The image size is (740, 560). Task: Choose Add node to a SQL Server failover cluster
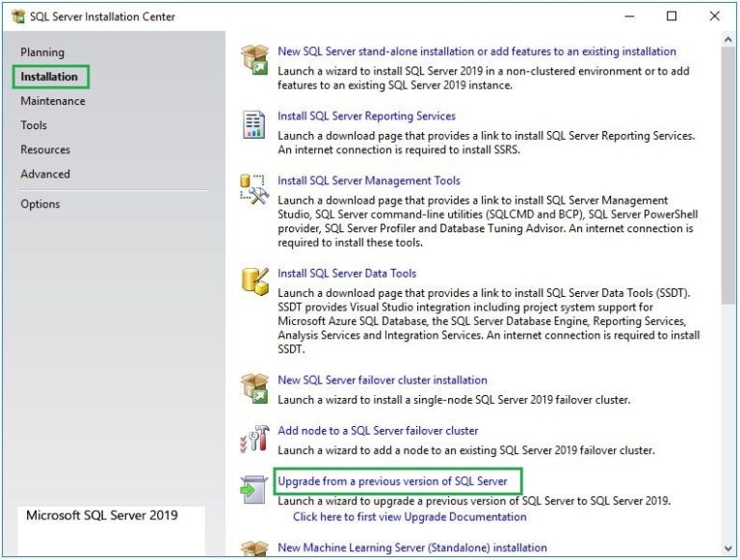pos(378,431)
